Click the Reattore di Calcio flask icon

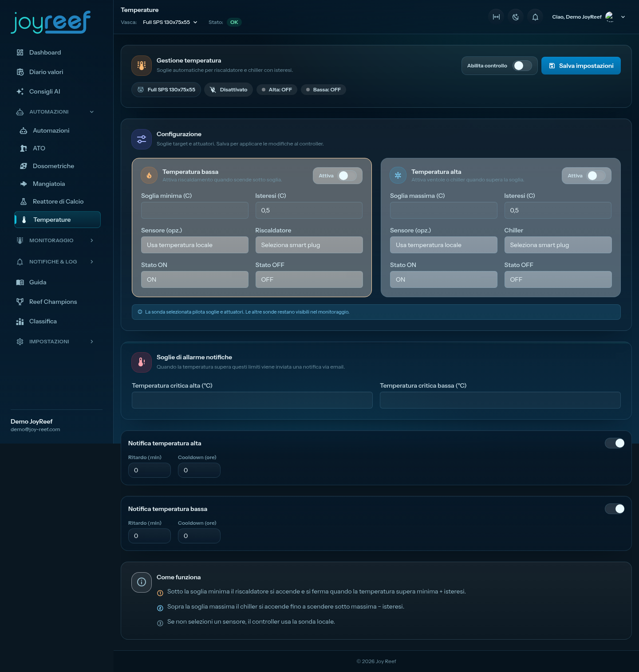(x=24, y=201)
